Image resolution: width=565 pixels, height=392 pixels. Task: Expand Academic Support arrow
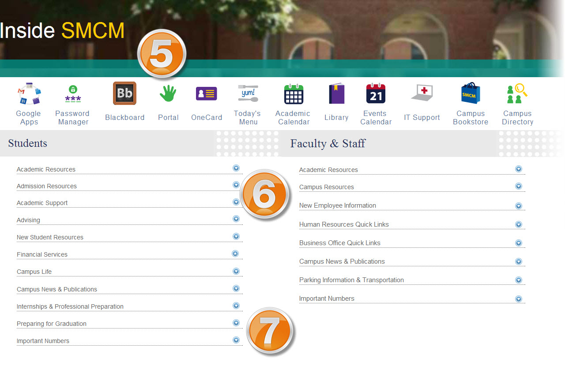click(236, 202)
